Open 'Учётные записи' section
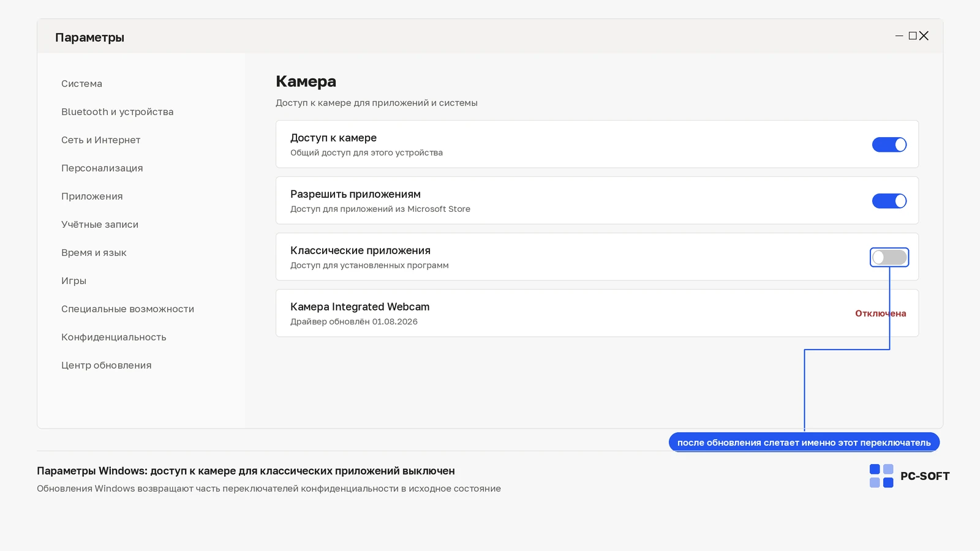Image resolution: width=980 pixels, height=551 pixels. (100, 225)
